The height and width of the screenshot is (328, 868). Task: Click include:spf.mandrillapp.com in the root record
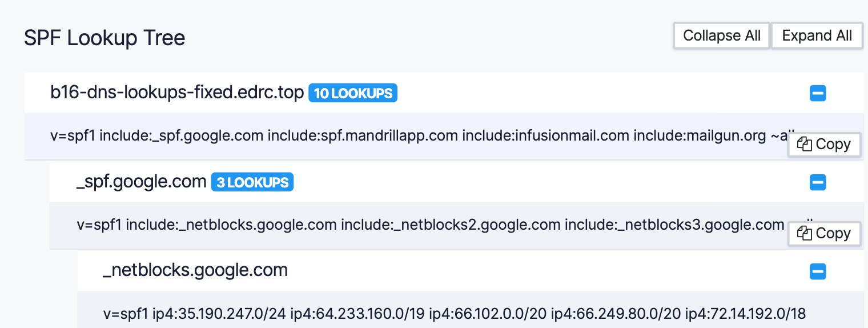(x=363, y=136)
